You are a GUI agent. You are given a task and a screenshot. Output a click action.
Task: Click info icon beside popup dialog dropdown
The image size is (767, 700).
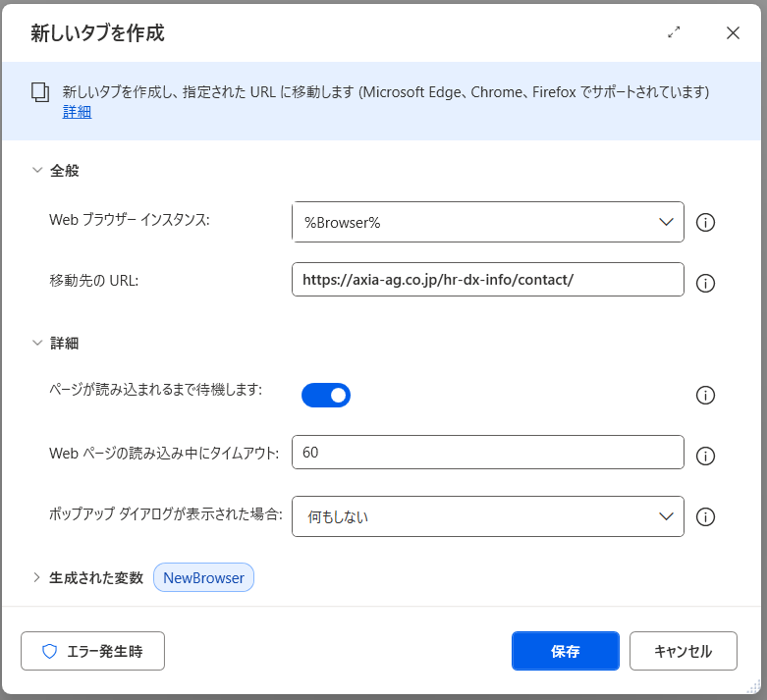click(x=704, y=516)
